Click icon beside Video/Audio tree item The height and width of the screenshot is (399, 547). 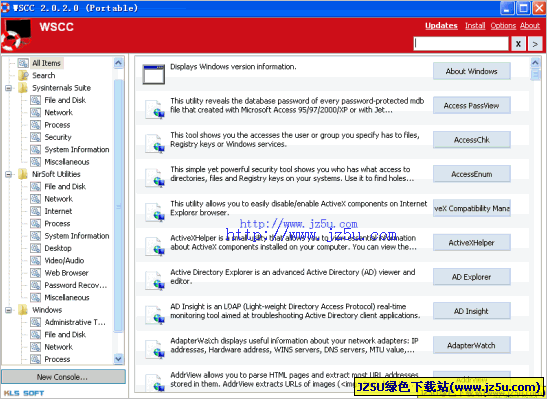[x=35, y=261]
